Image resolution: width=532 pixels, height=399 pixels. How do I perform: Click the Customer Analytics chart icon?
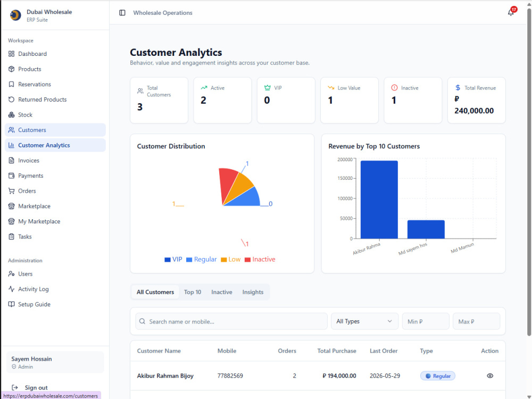tap(12, 145)
